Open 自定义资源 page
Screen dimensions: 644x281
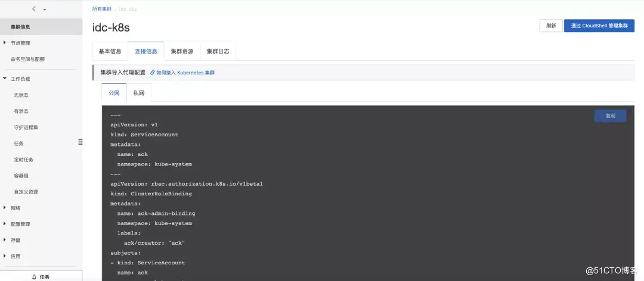[26, 192]
